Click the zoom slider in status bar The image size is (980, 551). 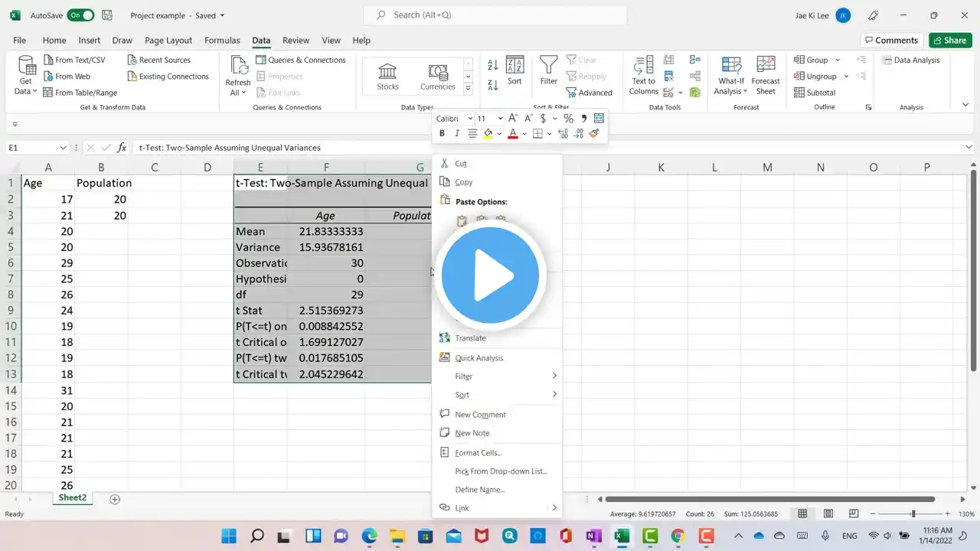pos(913,514)
